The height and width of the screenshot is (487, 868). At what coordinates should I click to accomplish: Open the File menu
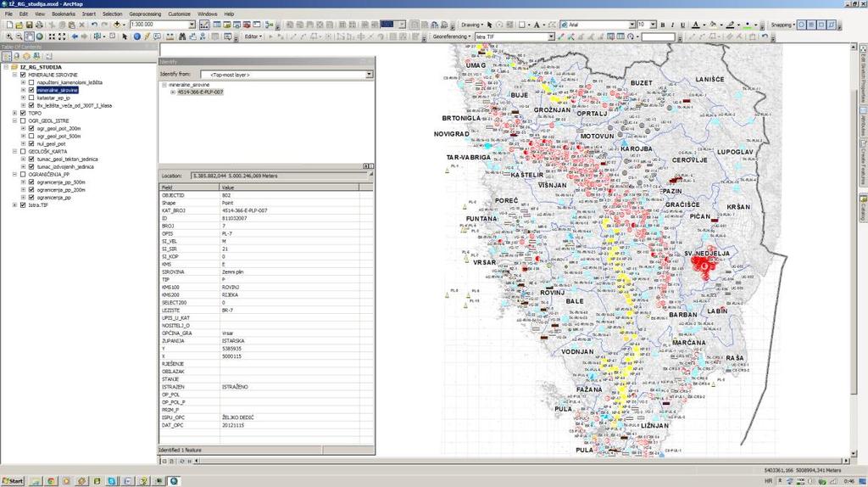(8, 14)
